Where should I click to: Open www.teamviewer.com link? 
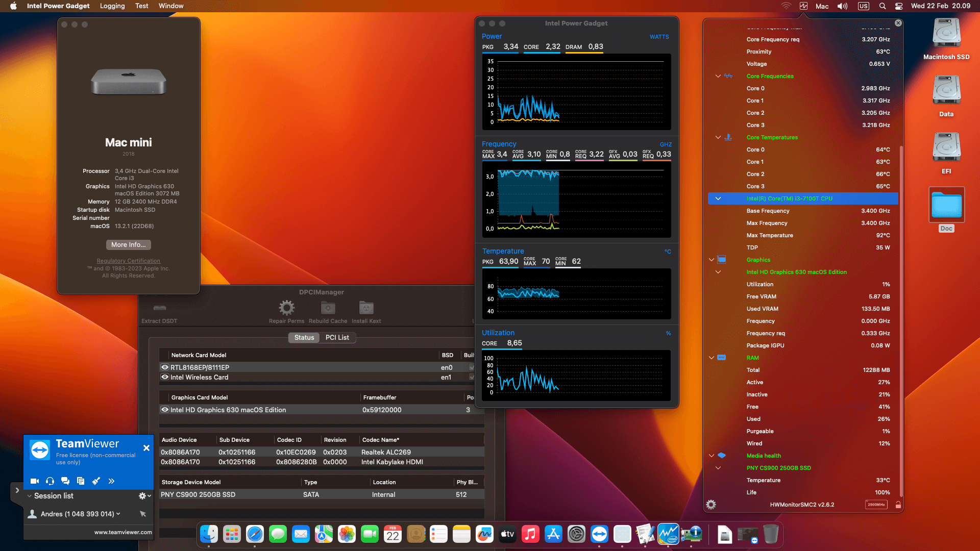pos(123,532)
